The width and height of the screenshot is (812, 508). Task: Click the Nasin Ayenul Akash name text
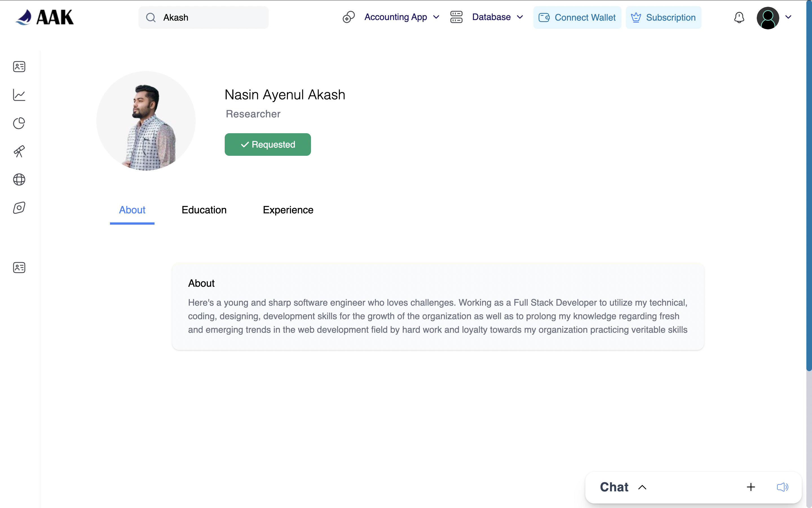coord(285,95)
